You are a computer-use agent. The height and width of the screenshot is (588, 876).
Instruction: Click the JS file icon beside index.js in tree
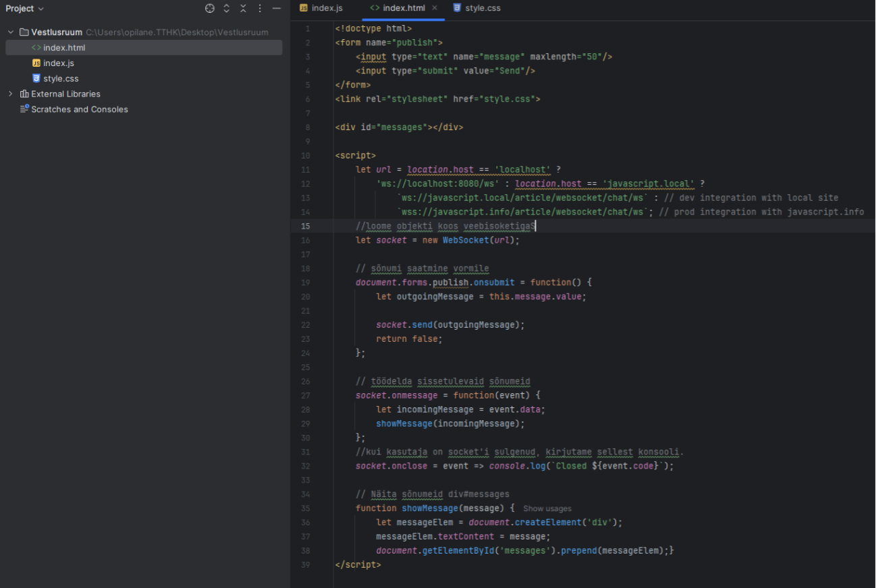click(x=36, y=63)
